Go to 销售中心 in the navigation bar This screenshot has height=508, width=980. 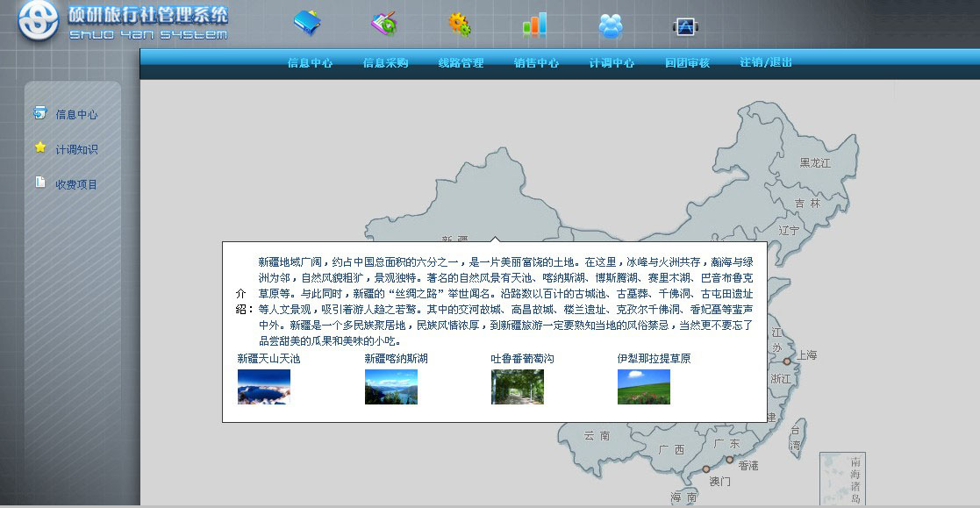[536, 63]
